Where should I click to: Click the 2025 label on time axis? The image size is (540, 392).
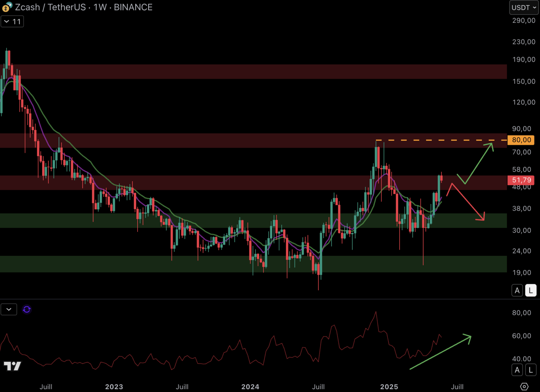click(389, 387)
